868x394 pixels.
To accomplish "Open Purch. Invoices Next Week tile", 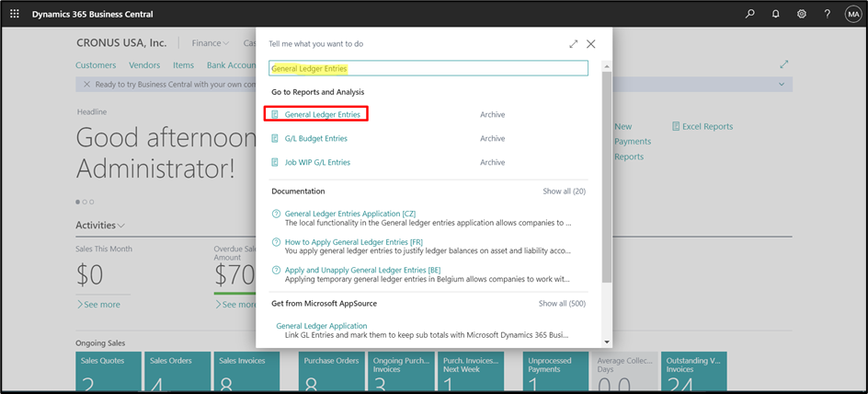I will (x=471, y=373).
